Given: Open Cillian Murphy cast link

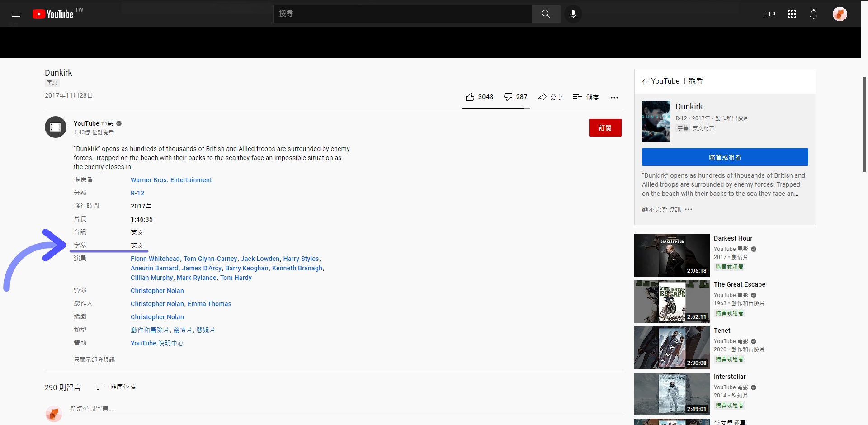Looking at the screenshot, I should (x=152, y=278).
